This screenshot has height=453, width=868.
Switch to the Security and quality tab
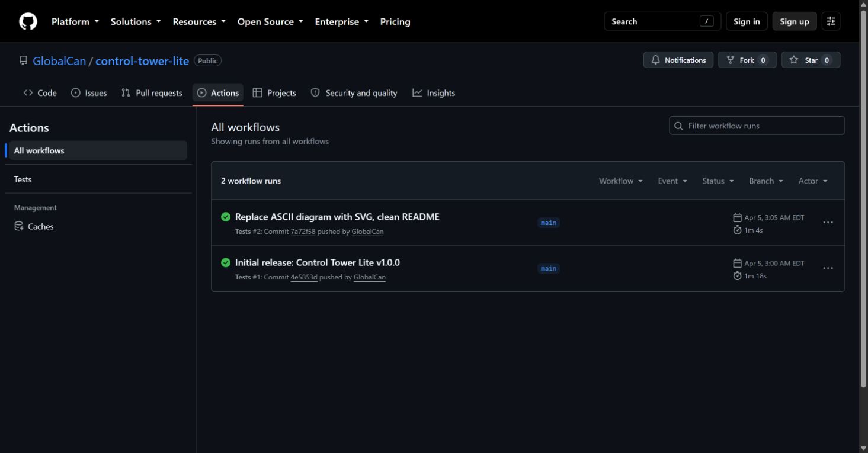click(354, 93)
